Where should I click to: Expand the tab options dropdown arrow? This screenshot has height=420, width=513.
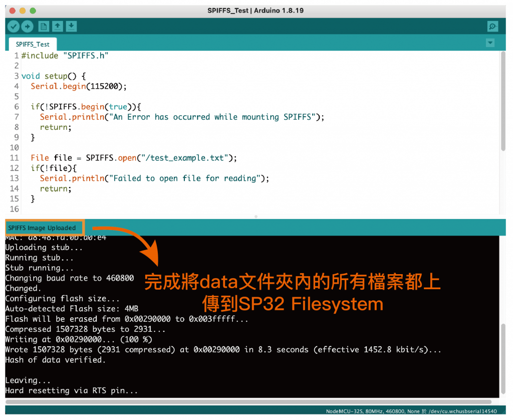click(x=490, y=43)
